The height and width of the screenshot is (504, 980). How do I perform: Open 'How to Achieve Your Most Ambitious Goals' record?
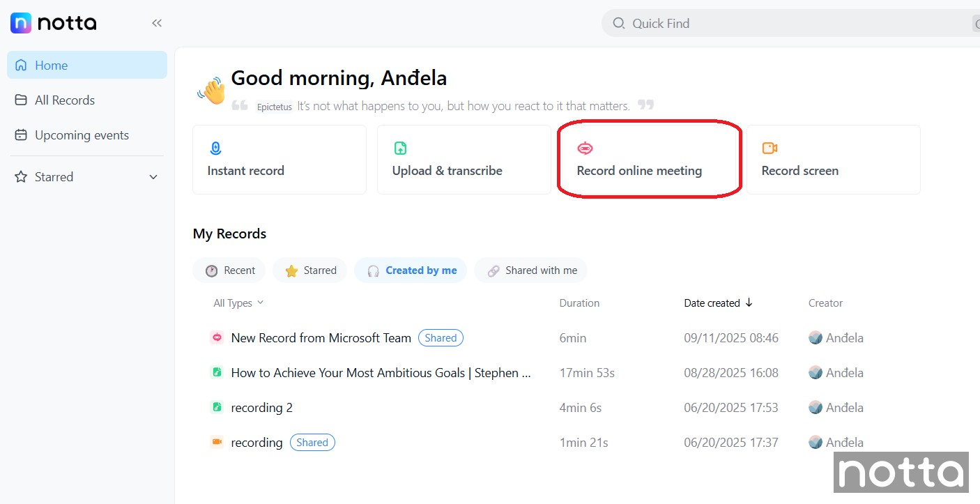(381, 372)
